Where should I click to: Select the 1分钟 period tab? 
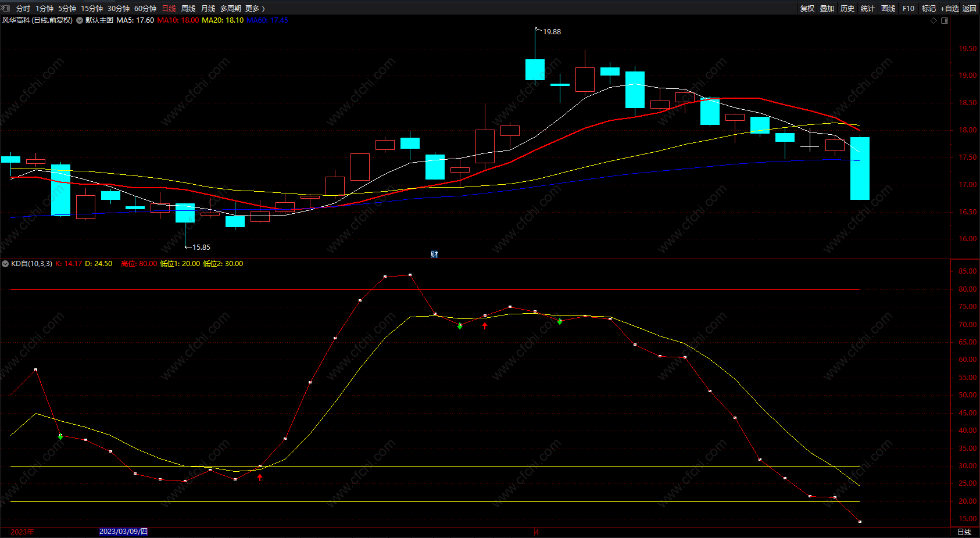[x=44, y=9]
